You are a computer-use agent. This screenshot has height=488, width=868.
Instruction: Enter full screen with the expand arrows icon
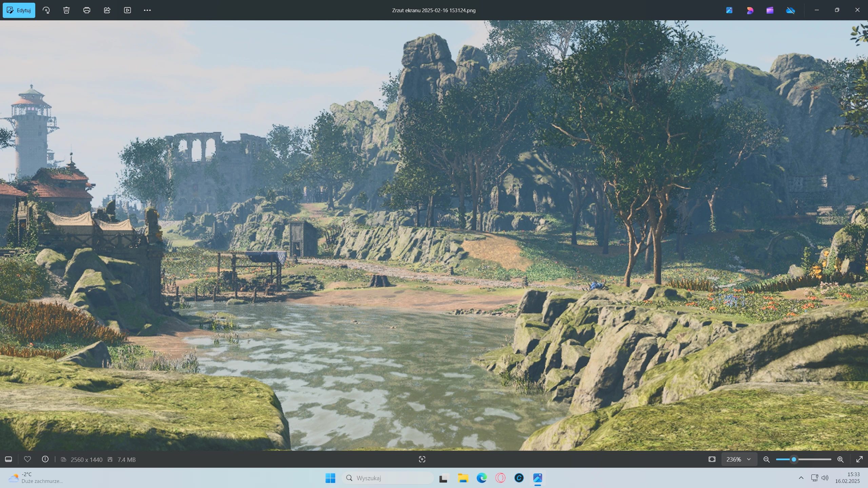[859, 459]
